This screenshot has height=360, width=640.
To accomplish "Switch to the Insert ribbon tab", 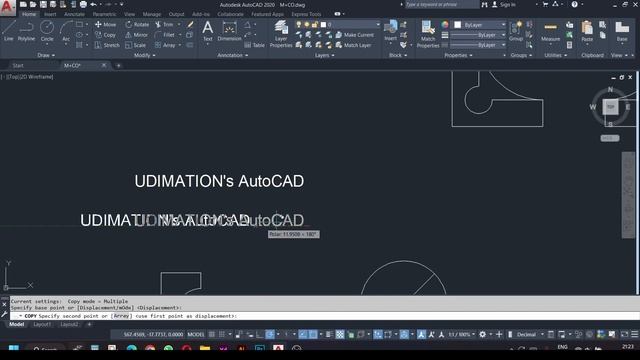I will [x=50, y=14].
